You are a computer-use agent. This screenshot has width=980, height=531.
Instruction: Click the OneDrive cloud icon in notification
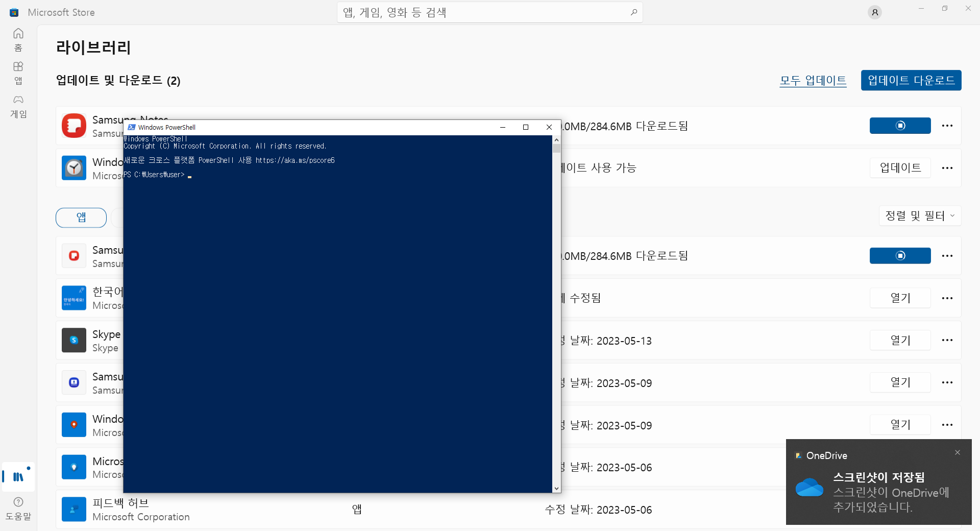(809, 488)
